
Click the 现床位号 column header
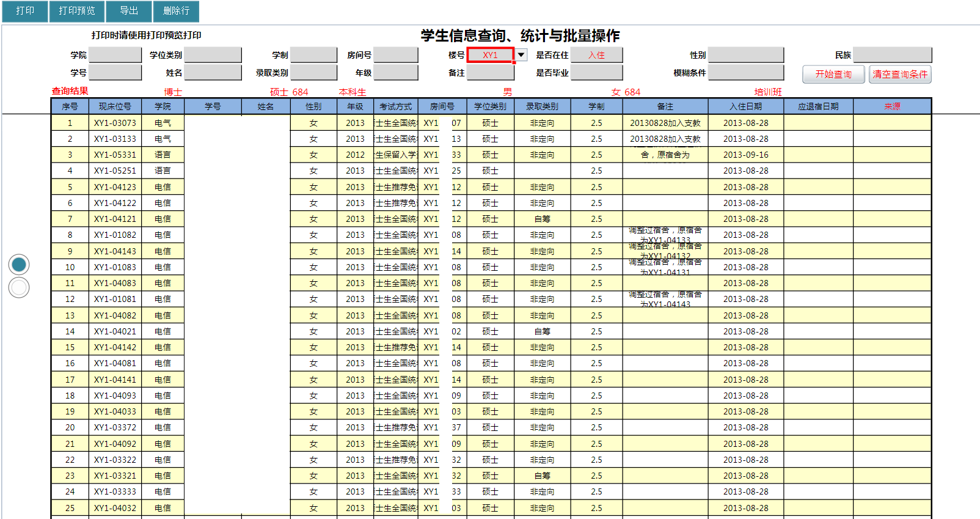[115, 106]
